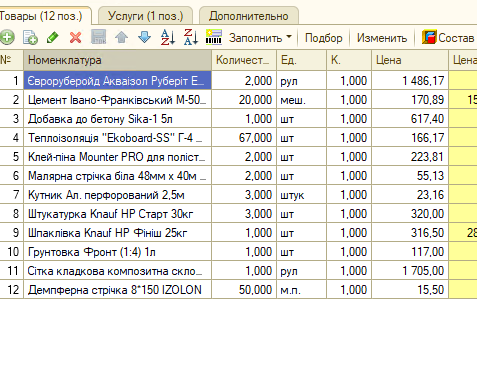The width and height of the screenshot is (477, 378).
Task: Click price 316,50 for Шпаклівка Knauf
Action: point(410,232)
